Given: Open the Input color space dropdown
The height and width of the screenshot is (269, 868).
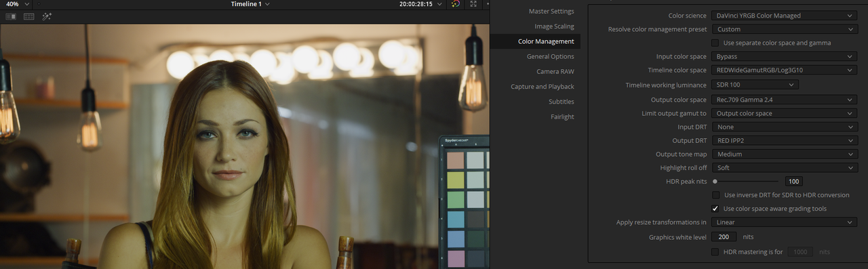Looking at the screenshot, I should point(785,56).
